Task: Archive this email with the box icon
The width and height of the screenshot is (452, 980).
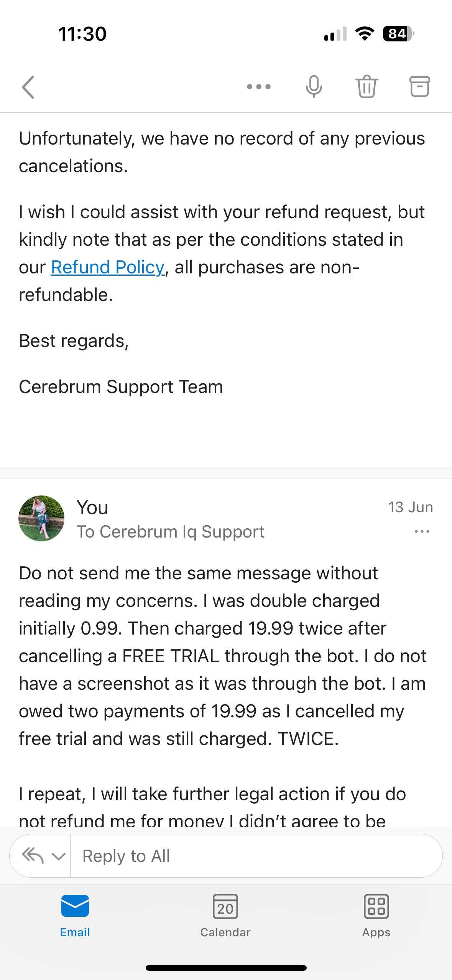Action: tap(419, 87)
